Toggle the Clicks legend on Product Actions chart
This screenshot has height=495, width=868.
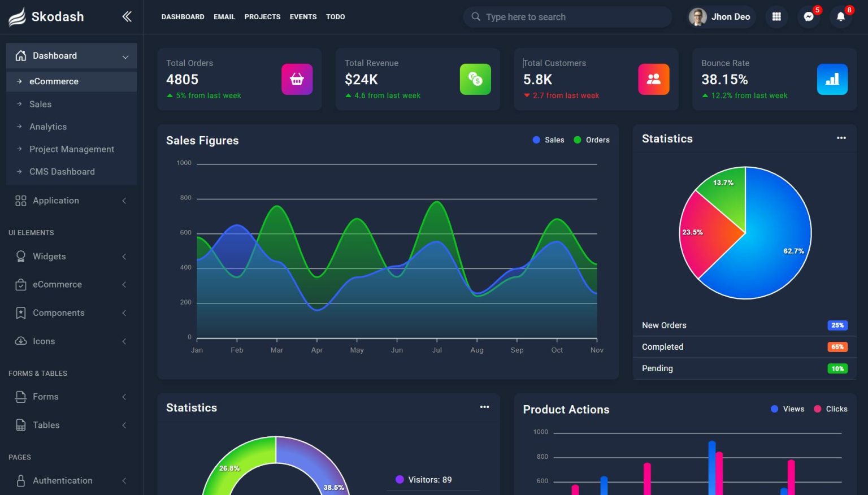pos(831,409)
